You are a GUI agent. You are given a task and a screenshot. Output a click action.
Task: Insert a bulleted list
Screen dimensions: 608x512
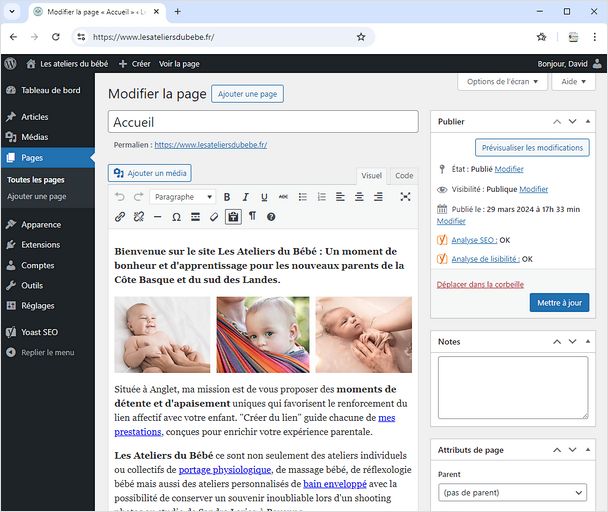coord(303,197)
